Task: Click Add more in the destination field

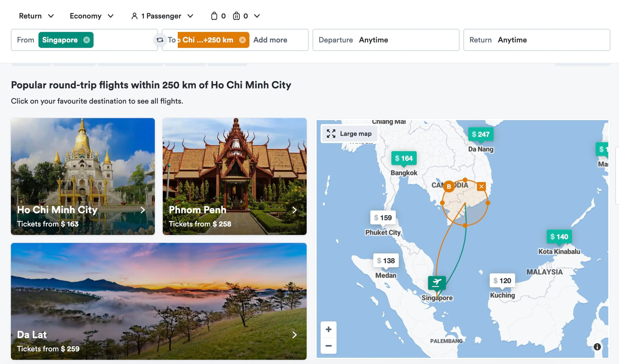Action: [270, 40]
